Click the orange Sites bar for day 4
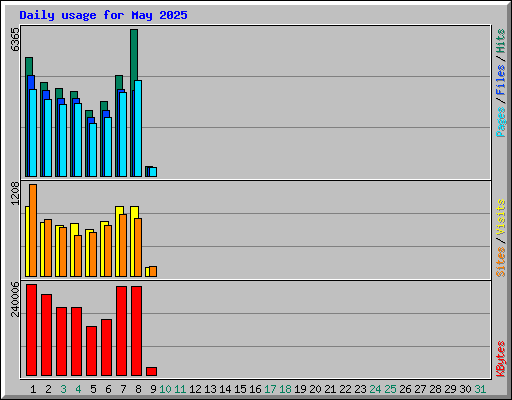The width and height of the screenshot is (512, 400). [78, 256]
